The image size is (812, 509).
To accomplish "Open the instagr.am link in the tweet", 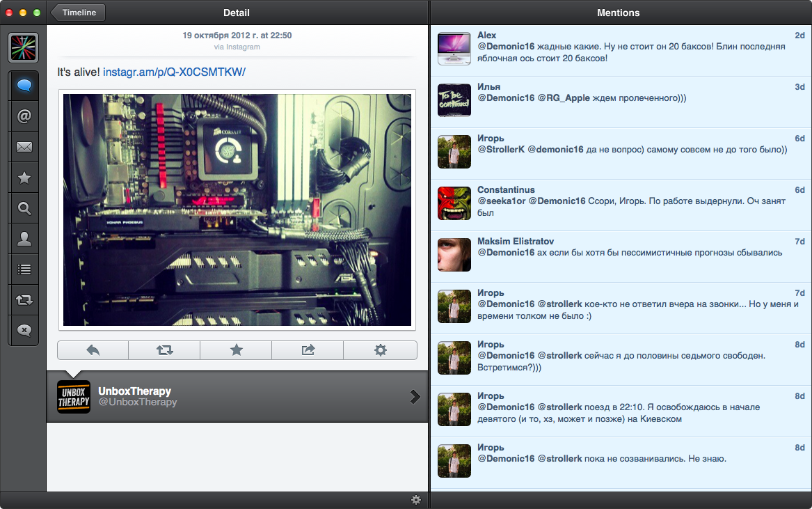I will [x=174, y=72].
